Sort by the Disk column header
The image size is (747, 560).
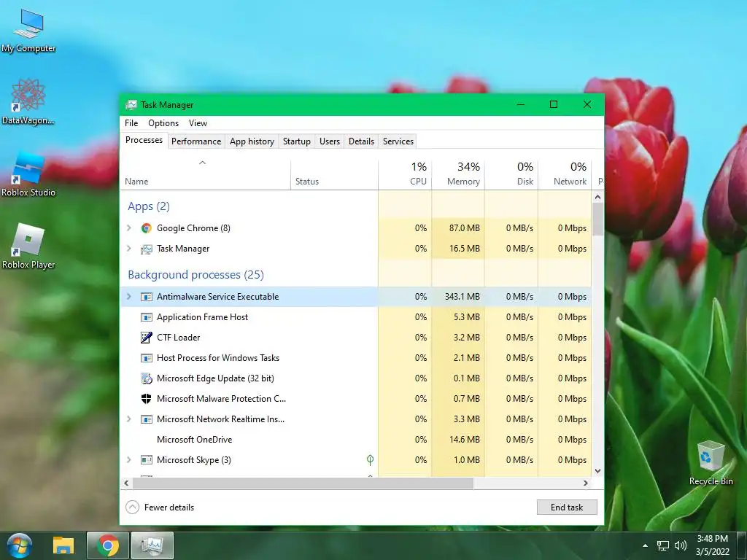[x=511, y=175]
